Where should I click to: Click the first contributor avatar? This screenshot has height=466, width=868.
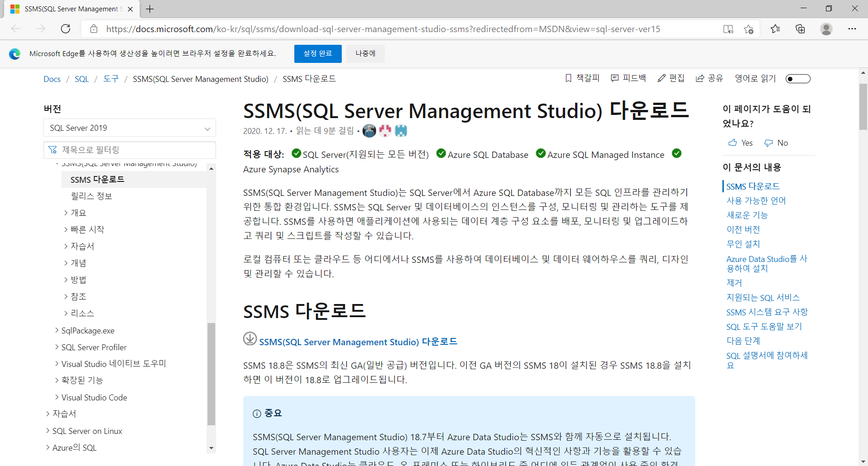click(x=369, y=131)
